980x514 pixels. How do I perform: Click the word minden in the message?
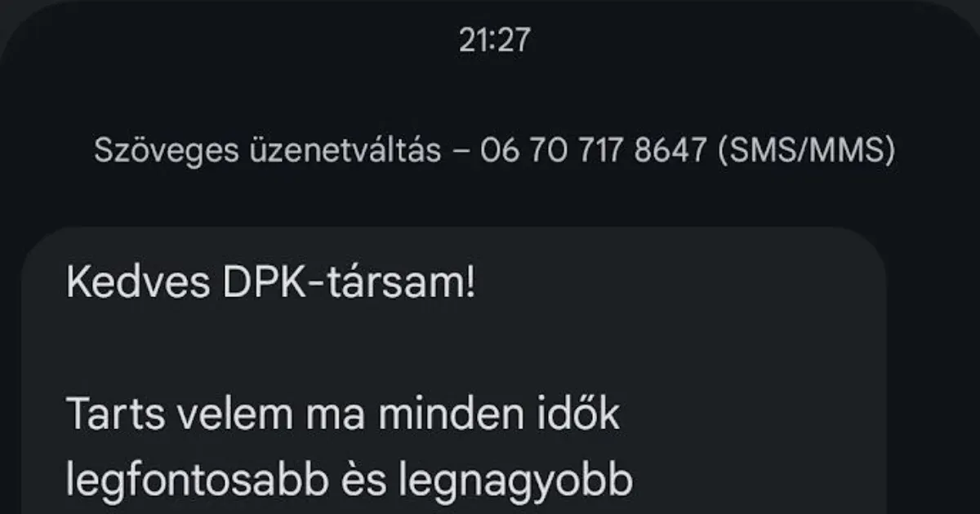(435, 415)
